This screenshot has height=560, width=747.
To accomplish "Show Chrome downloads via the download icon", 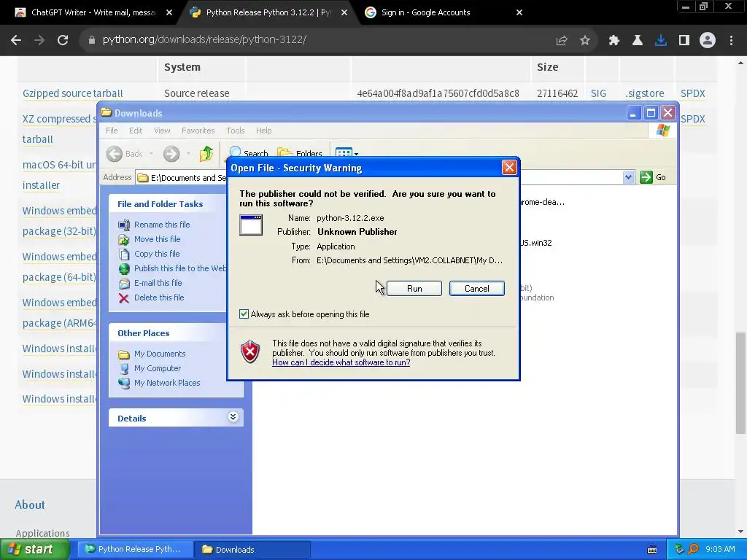I will tap(661, 41).
